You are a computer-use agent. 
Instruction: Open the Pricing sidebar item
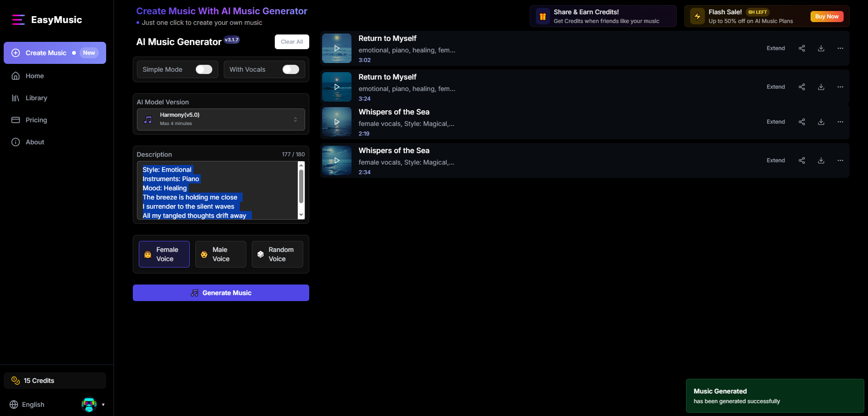[55, 120]
